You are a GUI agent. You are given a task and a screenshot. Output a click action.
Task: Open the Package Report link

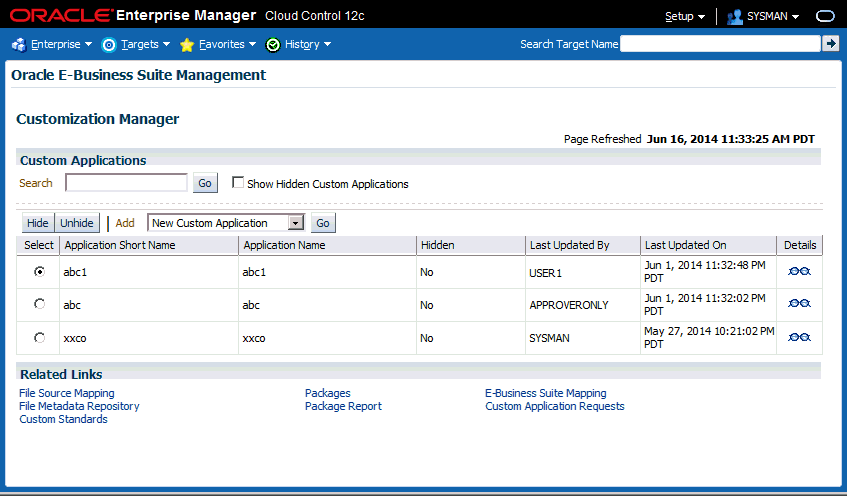point(343,406)
